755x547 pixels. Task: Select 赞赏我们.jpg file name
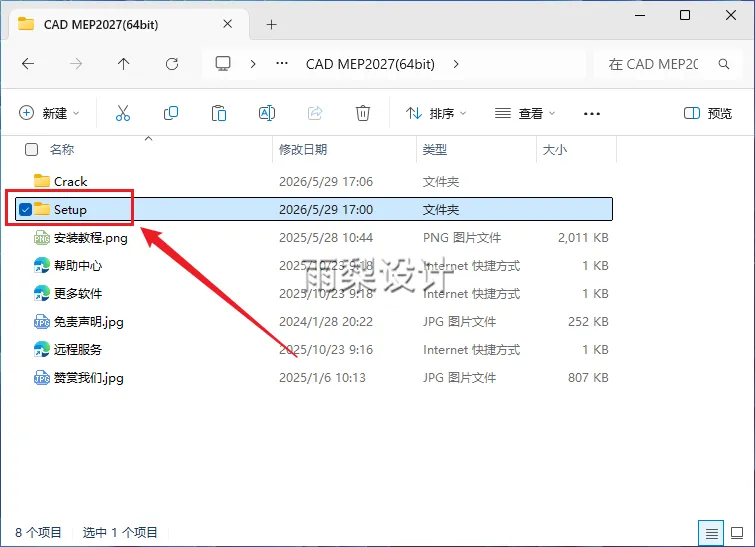point(89,378)
